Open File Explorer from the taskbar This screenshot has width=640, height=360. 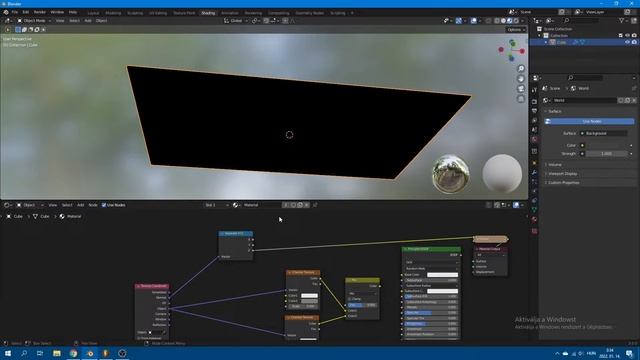point(57,353)
